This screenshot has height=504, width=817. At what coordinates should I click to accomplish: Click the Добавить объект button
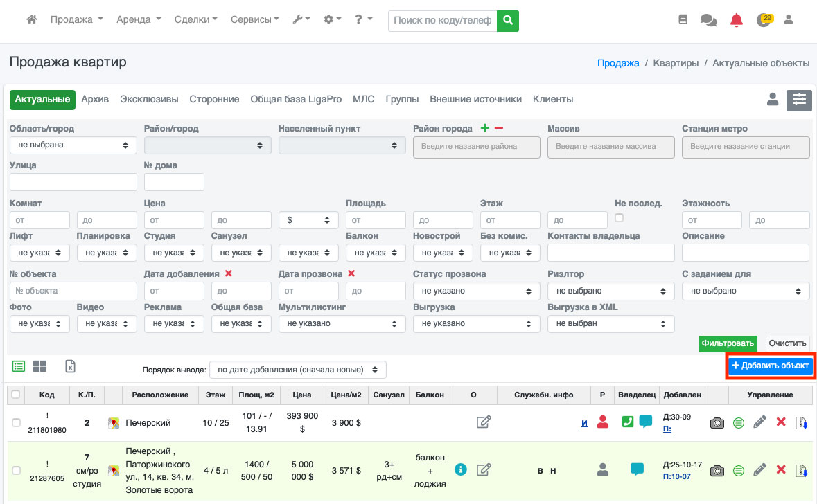(770, 366)
